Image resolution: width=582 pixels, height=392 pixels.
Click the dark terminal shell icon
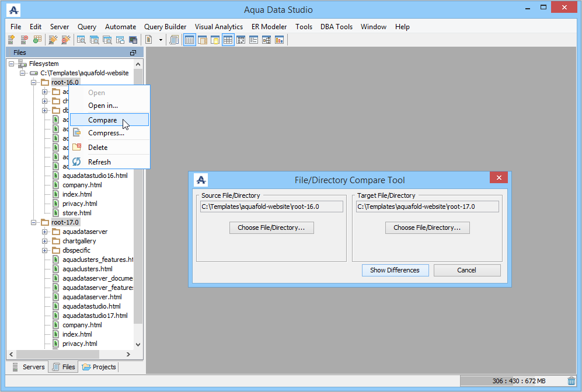(133, 40)
